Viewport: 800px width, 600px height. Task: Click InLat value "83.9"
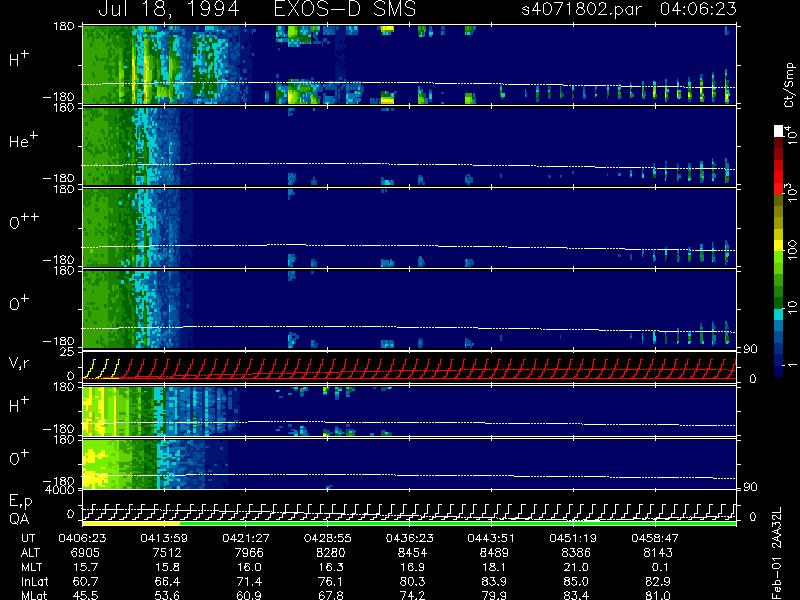pyautogui.click(x=494, y=581)
